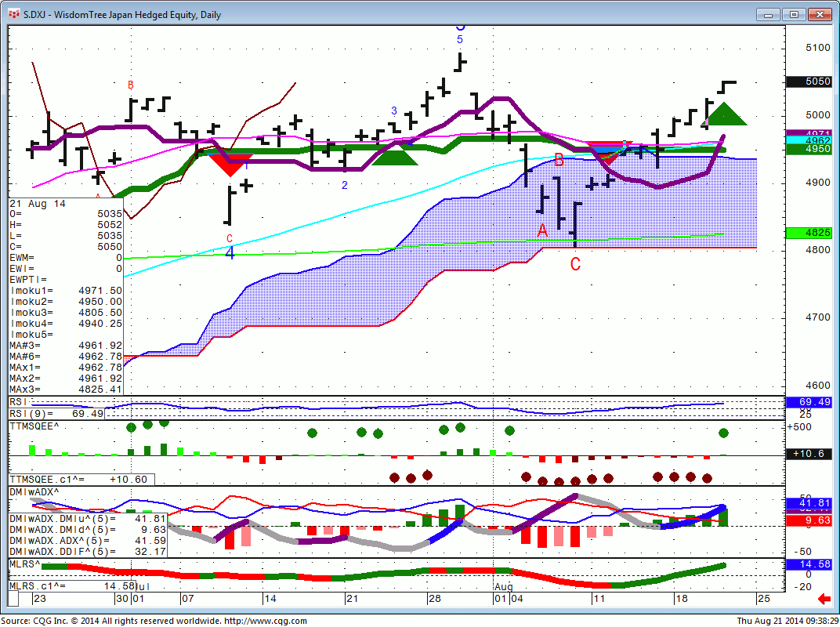Click the TTMSQEE.c1^= +10.60 value label

[x=81, y=480]
